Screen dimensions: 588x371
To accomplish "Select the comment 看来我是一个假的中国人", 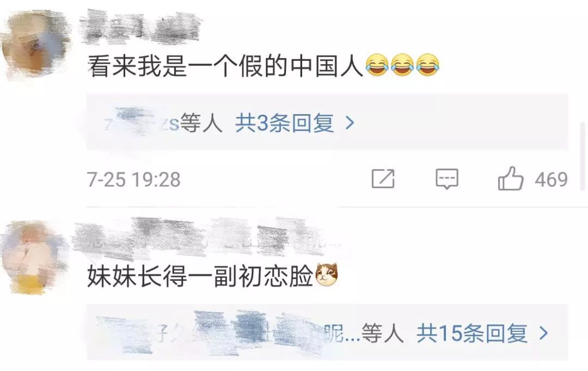I will (x=225, y=66).
